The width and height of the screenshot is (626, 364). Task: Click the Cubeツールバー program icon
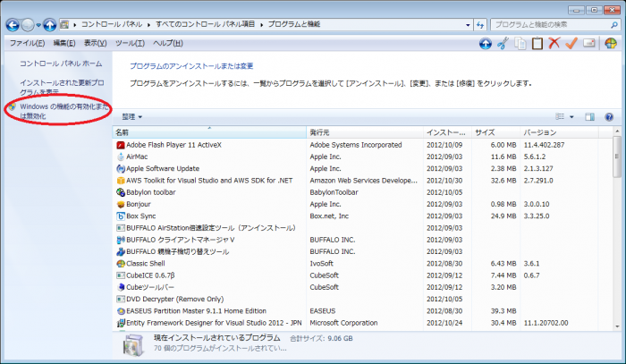click(121, 287)
